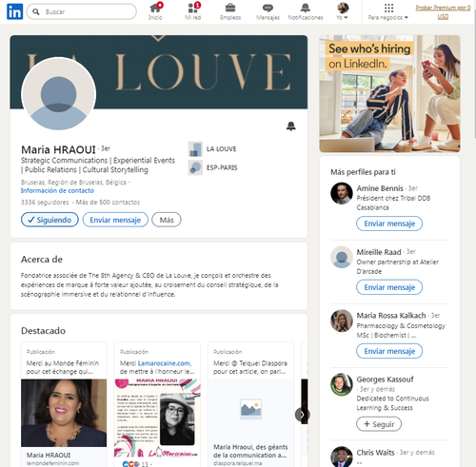Click the profile notification bell icon

291,126
